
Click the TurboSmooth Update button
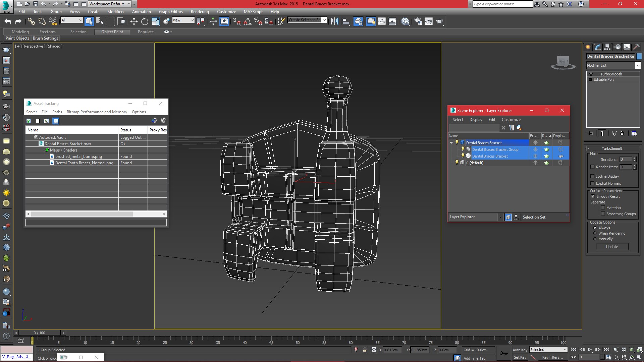612,247
